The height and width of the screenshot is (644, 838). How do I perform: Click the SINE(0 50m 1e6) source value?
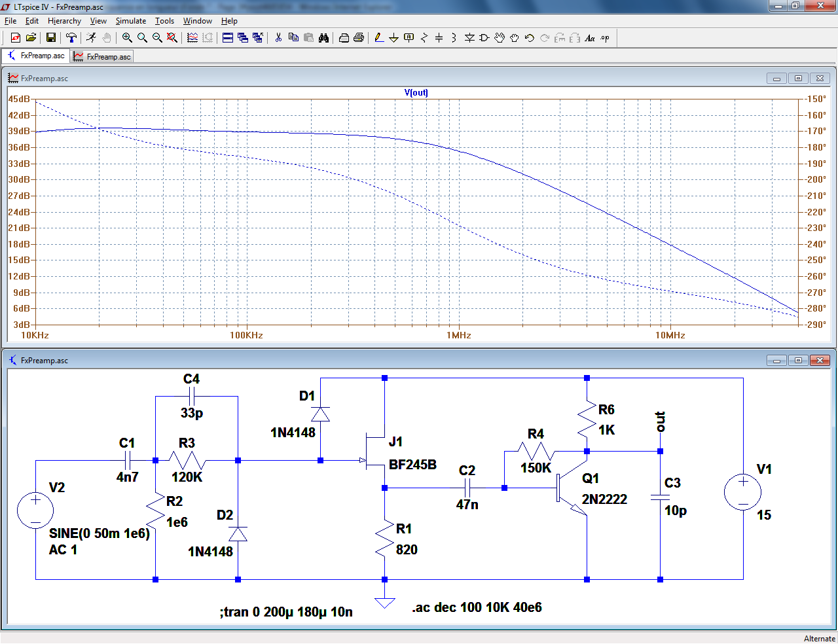[x=100, y=533]
